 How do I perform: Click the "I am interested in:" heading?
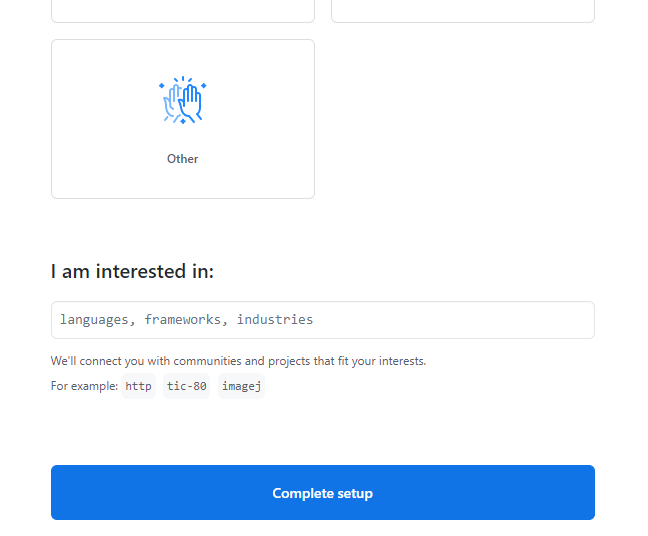point(132,272)
